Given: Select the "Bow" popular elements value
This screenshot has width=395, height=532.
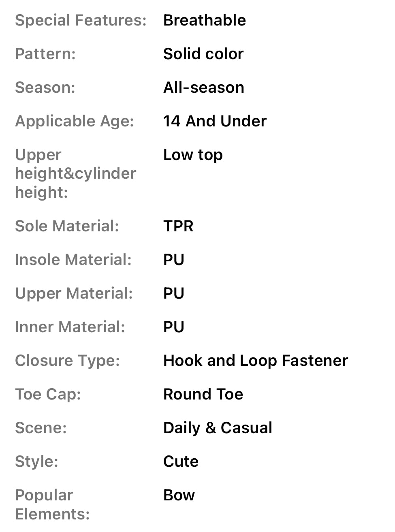Looking at the screenshot, I should pyautogui.click(x=179, y=495).
